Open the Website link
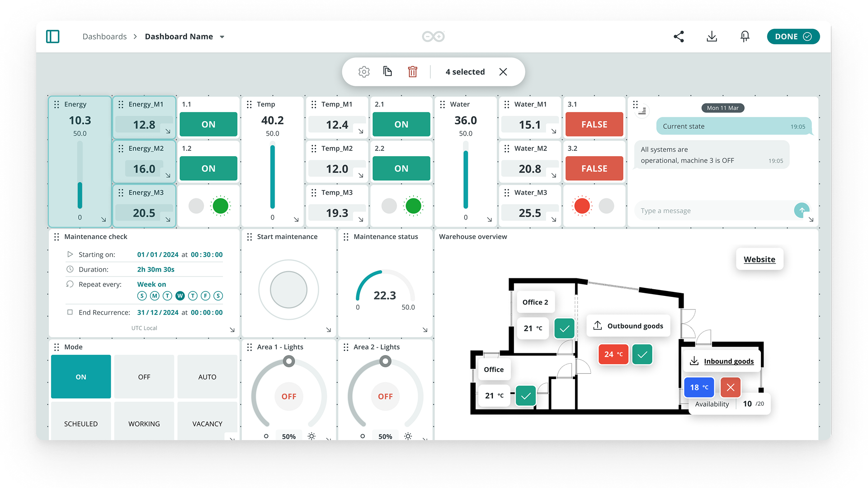 click(759, 259)
